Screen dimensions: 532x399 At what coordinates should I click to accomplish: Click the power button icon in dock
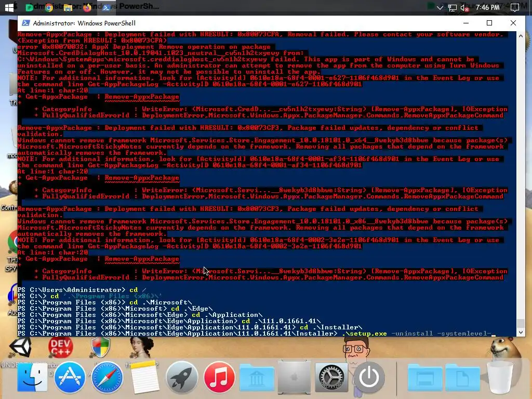click(369, 377)
